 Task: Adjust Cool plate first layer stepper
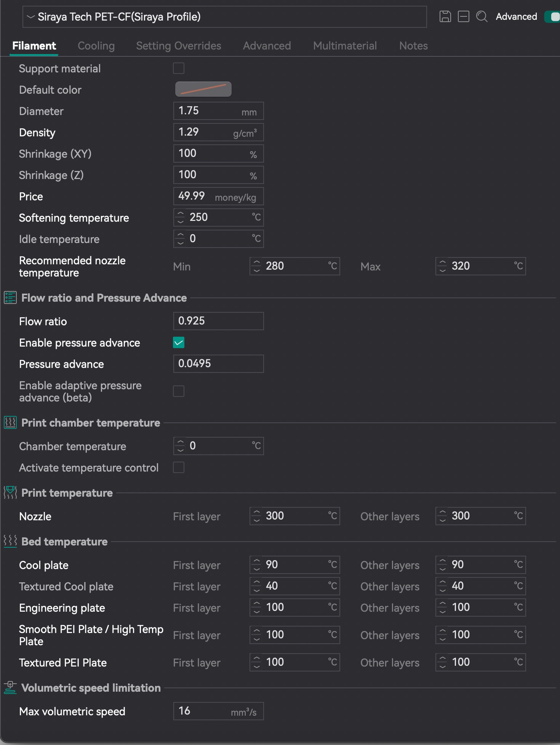pyautogui.click(x=257, y=565)
